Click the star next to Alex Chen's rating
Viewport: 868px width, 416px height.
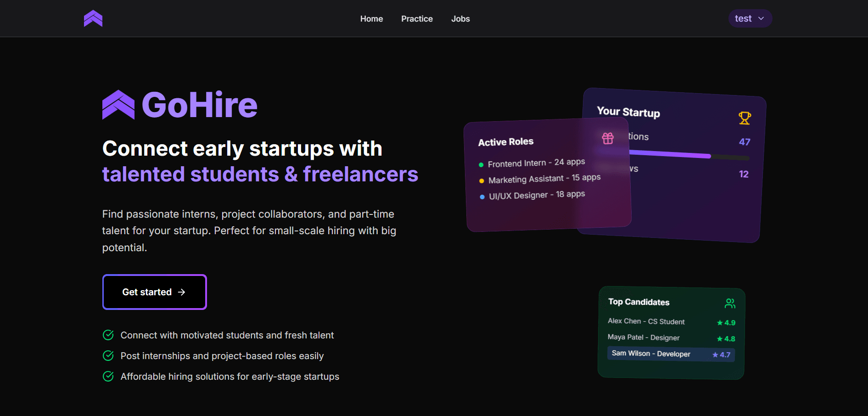point(719,323)
